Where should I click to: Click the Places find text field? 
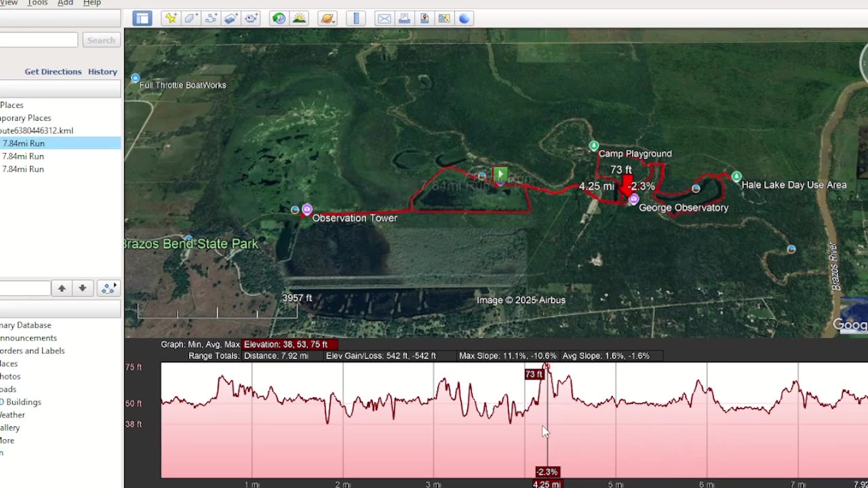(25, 289)
